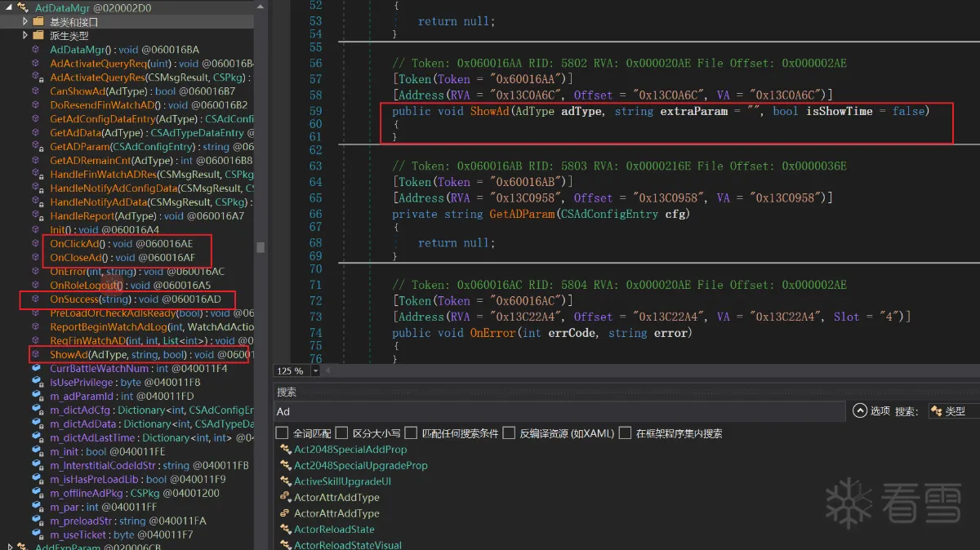Click OnError method name in code
The image size is (980, 550).
tap(492, 332)
